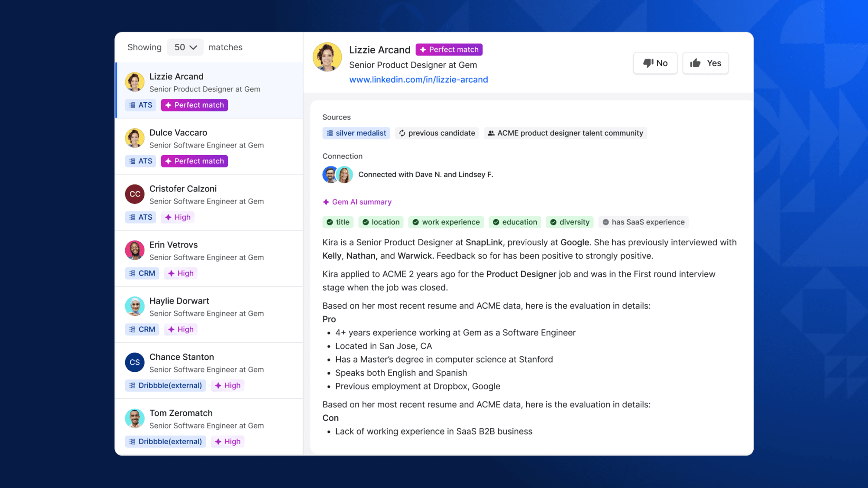The width and height of the screenshot is (868, 488).
Task: Open the 50 matches count dropdown
Action: point(185,47)
